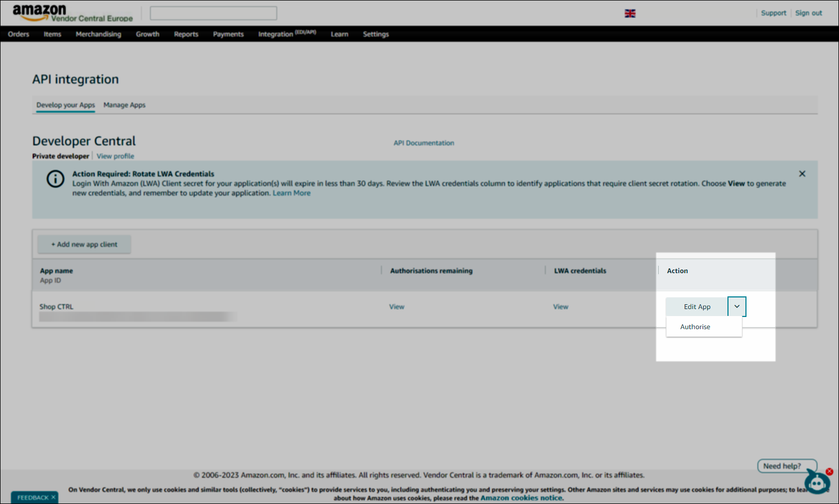839x504 pixels.
Task: Click the Support link
Action: tap(773, 13)
